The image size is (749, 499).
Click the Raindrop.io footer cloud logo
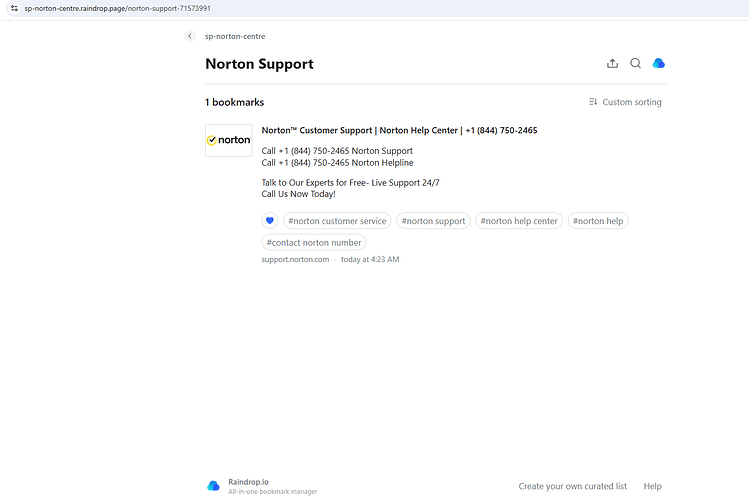[x=214, y=486]
